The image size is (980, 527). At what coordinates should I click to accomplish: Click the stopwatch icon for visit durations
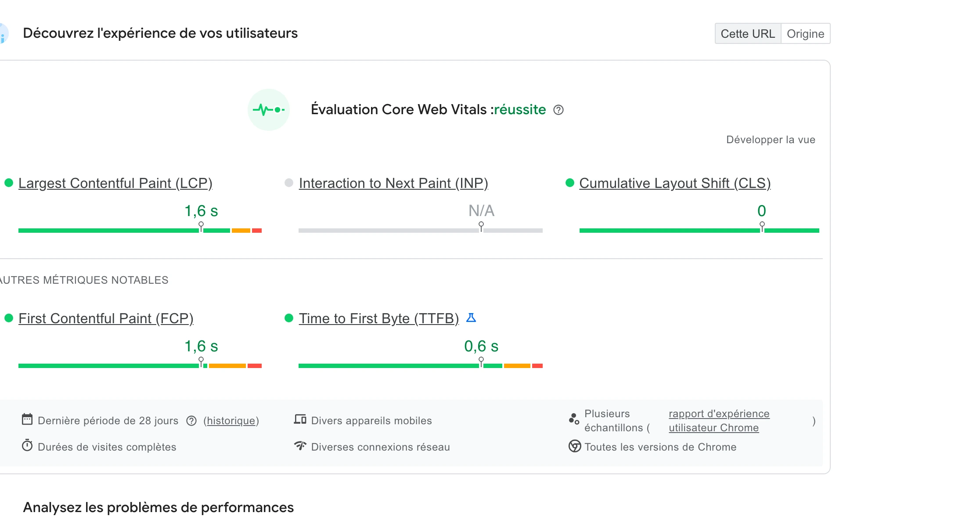(27, 446)
